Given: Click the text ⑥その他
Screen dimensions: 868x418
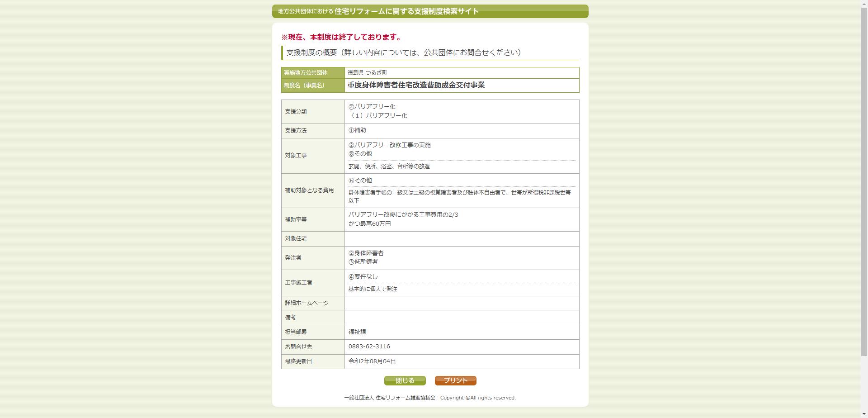Looking at the screenshot, I should point(360,180).
